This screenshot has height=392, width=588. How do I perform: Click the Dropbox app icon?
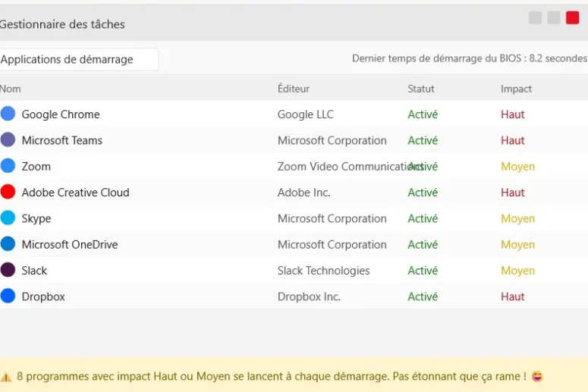tap(8, 296)
